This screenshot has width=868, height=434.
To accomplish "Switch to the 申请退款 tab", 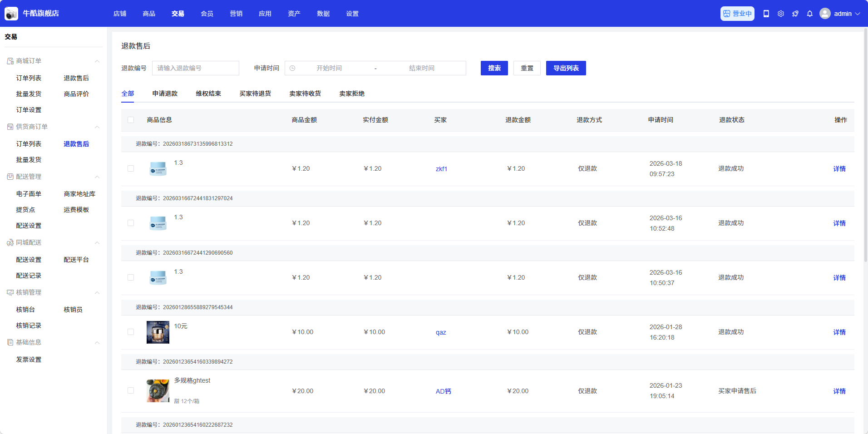I will pos(165,94).
